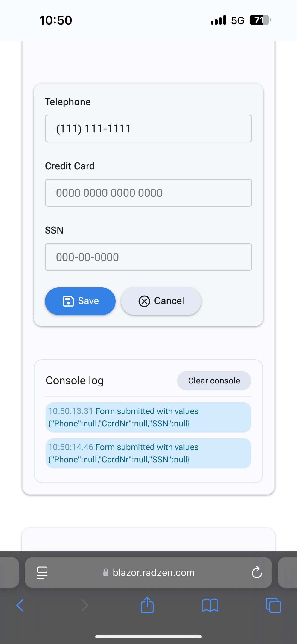Focus the Credit Card input field
Viewport: 297px width, 644px height.
pos(148,193)
